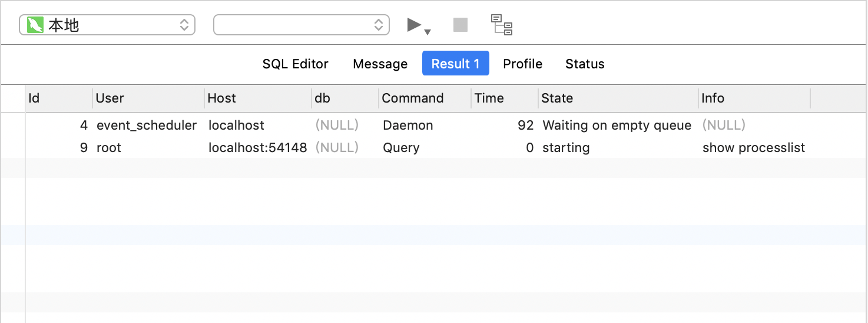This screenshot has width=868, height=323.
Task: Select the event_scheduler row cell
Action: (x=147, y=125)
